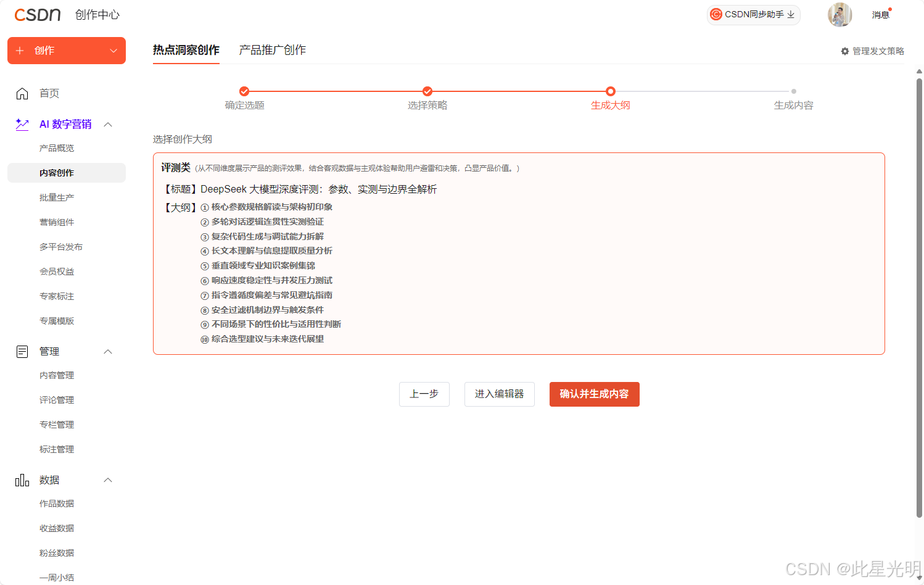
Task: Click the CSDN同步助手 button
Action: (754, 14)
